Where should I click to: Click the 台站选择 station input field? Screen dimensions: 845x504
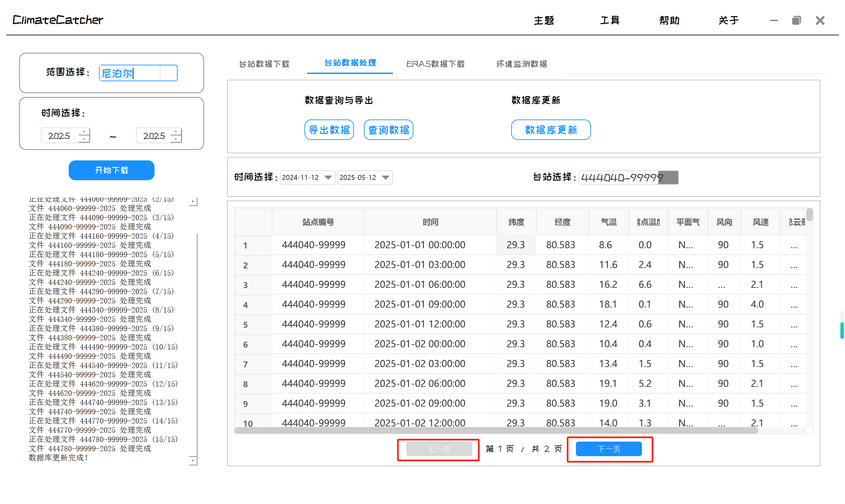pos(618,178)
